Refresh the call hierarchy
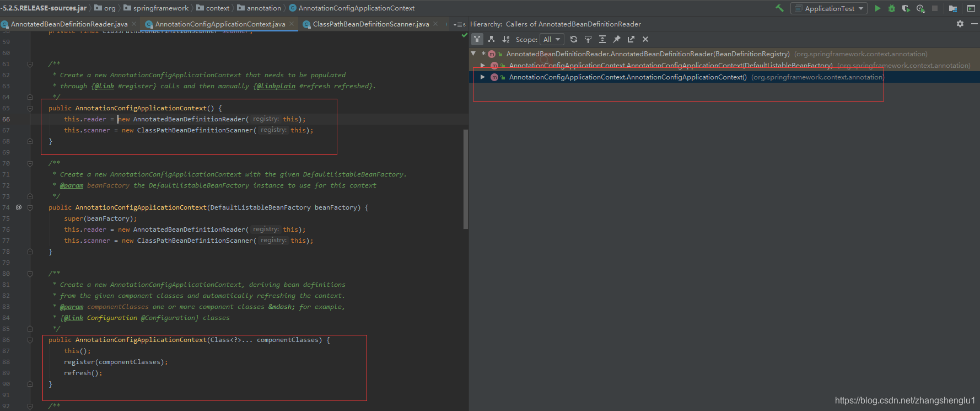 (574, 39)
